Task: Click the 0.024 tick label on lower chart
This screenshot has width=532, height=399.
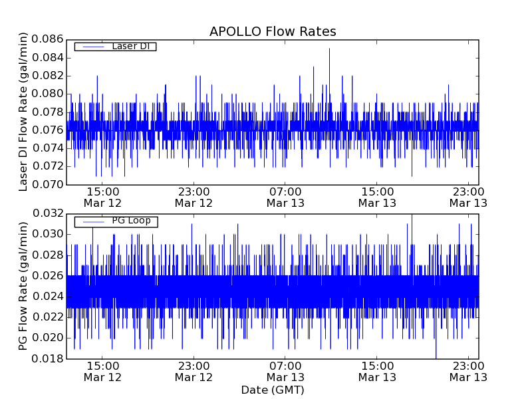Action: pos(46,297)
